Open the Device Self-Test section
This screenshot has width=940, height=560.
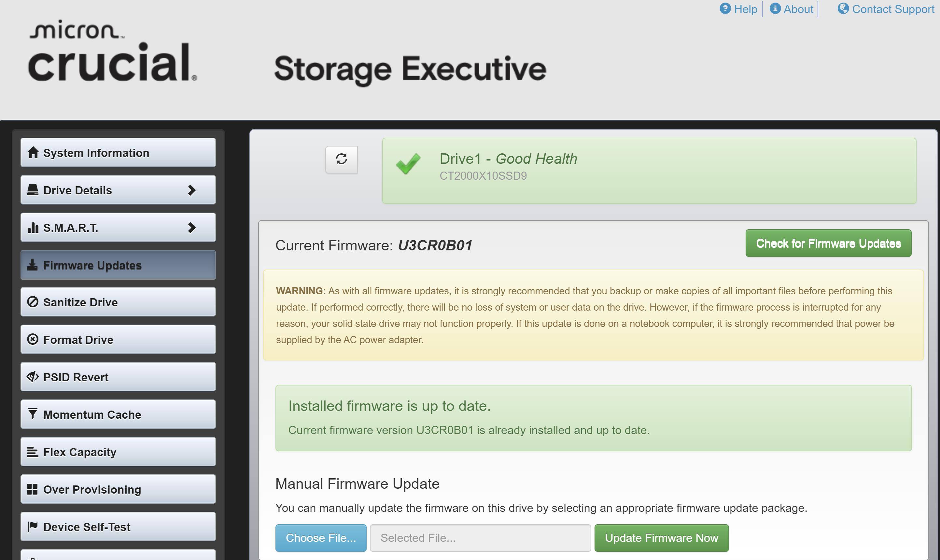coord(118,526)
